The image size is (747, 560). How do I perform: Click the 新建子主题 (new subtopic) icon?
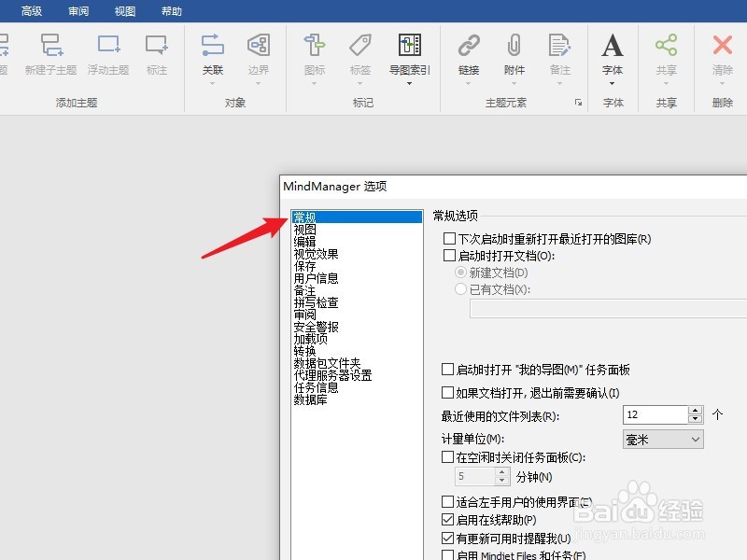(51, 45)
